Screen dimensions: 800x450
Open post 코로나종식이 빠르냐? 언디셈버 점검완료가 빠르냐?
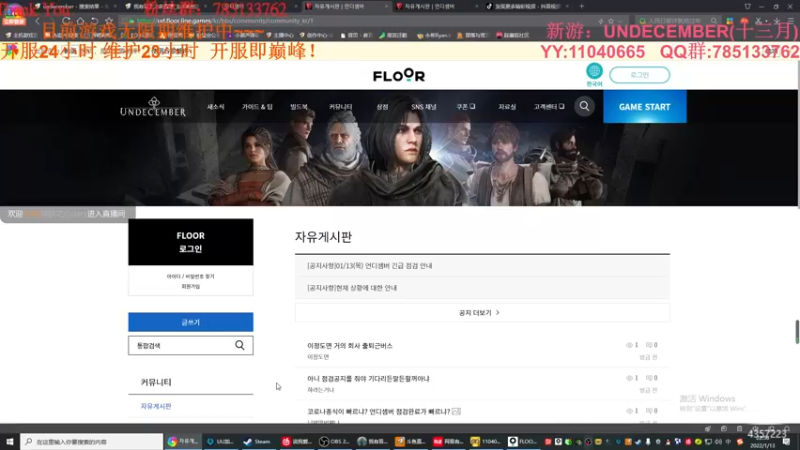(x=378, y=411)
